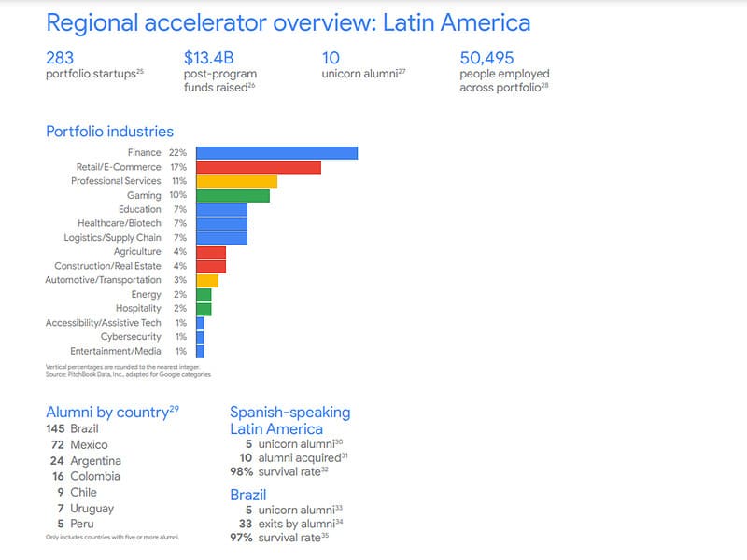Viewport: 747px width, 560px height.
Task: Click the red Retail/E-Commerce bar
Action: [259, 167]
